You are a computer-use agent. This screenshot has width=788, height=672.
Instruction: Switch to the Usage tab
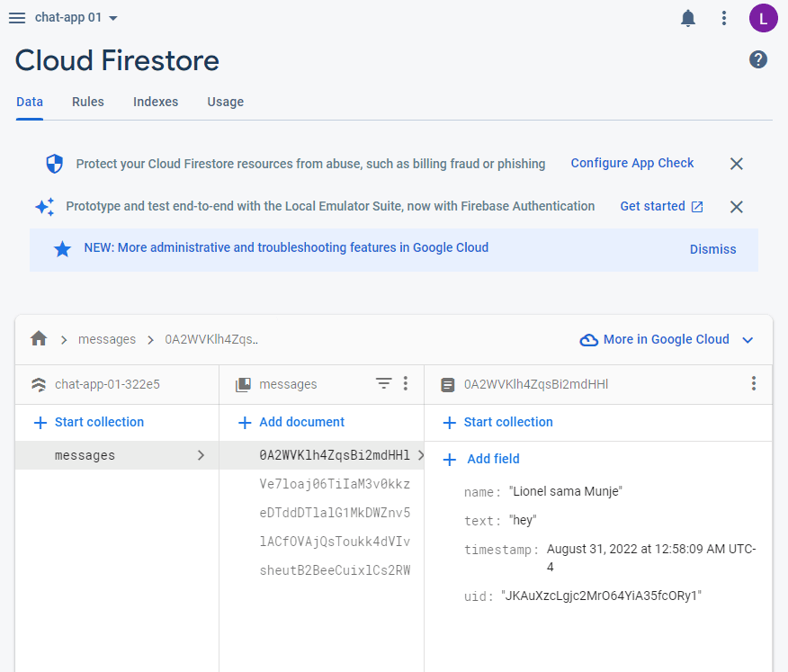[x=225, y=102]
